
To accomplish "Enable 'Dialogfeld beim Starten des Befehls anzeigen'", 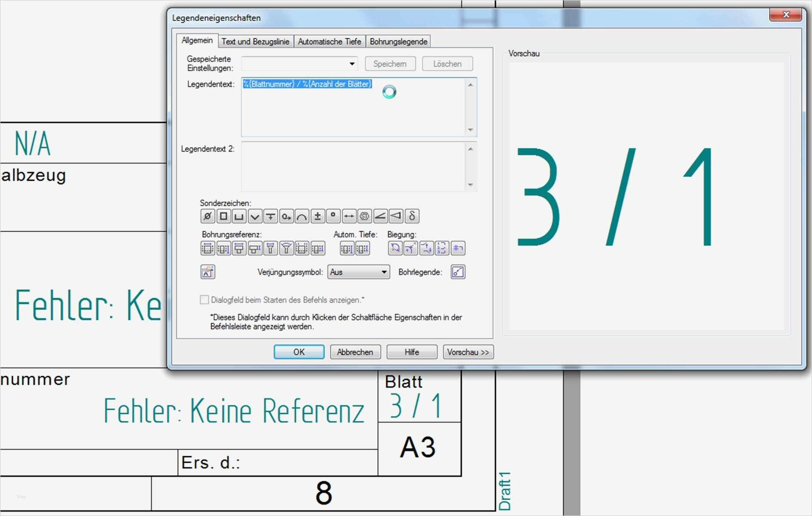I will click(x=204, y=300).
